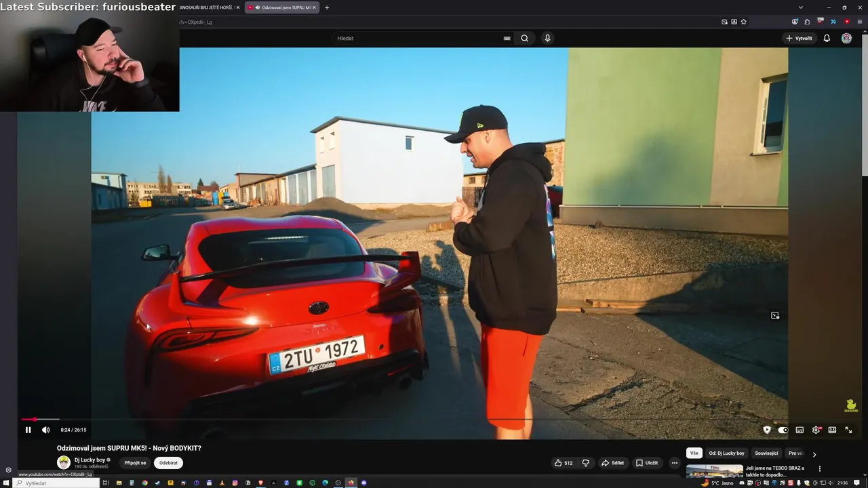Viewport: 868px width, 488px height.
Task: Enter fullscreen mode
Action: click(848, 430)
